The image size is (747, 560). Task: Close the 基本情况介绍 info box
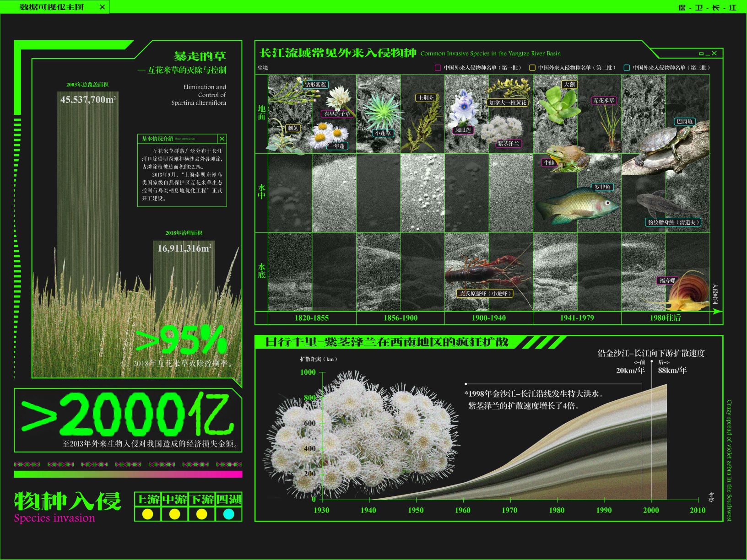222,139
